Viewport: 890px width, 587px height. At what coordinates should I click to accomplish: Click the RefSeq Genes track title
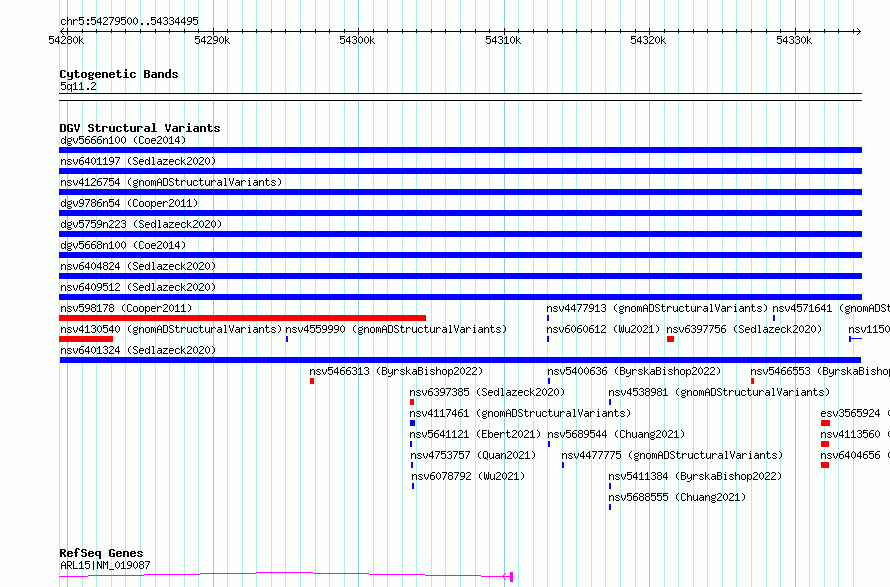[101, 553]
